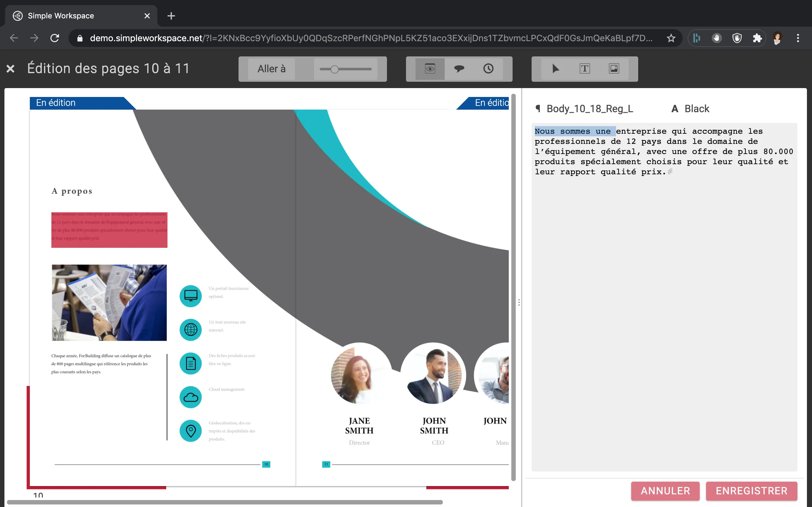Change the Black character color style

point(696,109)
